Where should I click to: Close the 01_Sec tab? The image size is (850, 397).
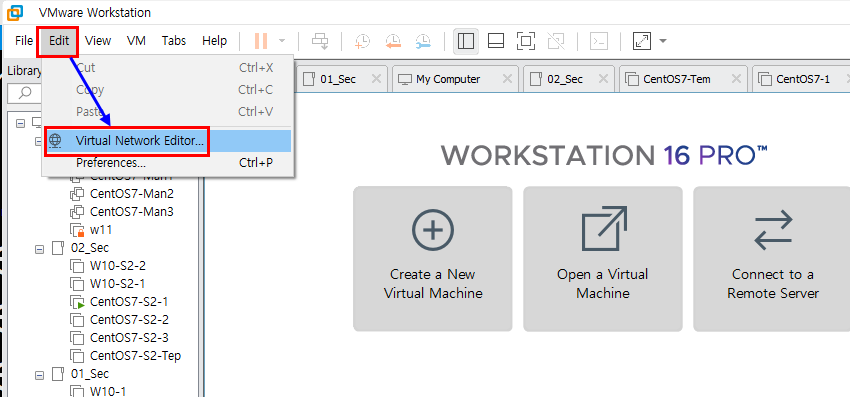(x=376, y=79)
